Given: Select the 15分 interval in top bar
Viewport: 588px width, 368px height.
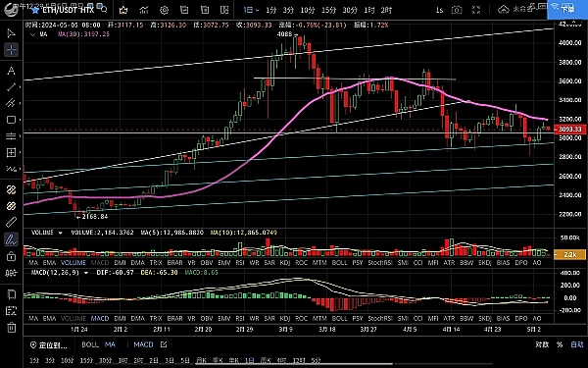Looking at the screenshot, I should click(328, 10).
